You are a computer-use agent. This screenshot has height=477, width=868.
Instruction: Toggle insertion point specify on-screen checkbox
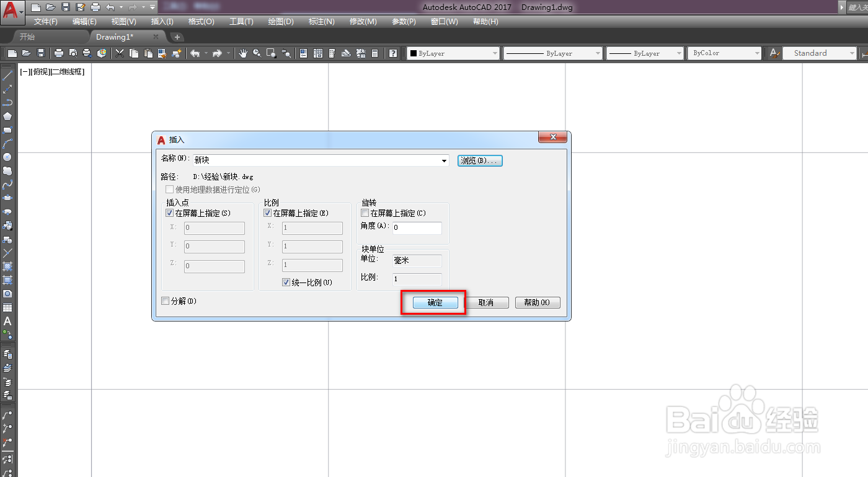pyautogui.click(x=169, y=212)
